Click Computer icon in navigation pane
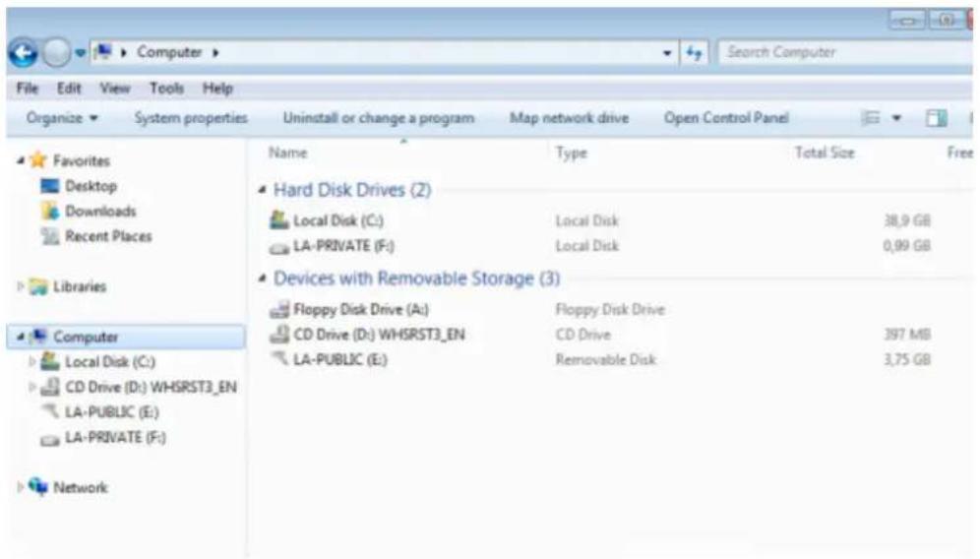The image size is (980, 559). pyautogui.click(x=38, y=337)
